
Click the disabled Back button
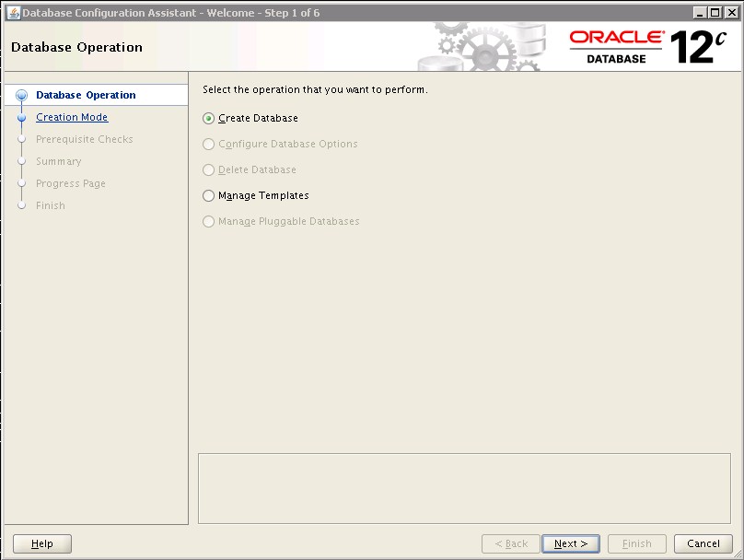(x=511, y=543)
